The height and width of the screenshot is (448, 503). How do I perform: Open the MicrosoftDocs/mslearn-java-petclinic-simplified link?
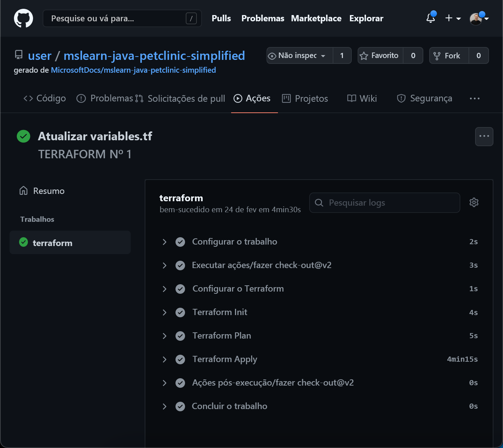[x=133, y=70]
